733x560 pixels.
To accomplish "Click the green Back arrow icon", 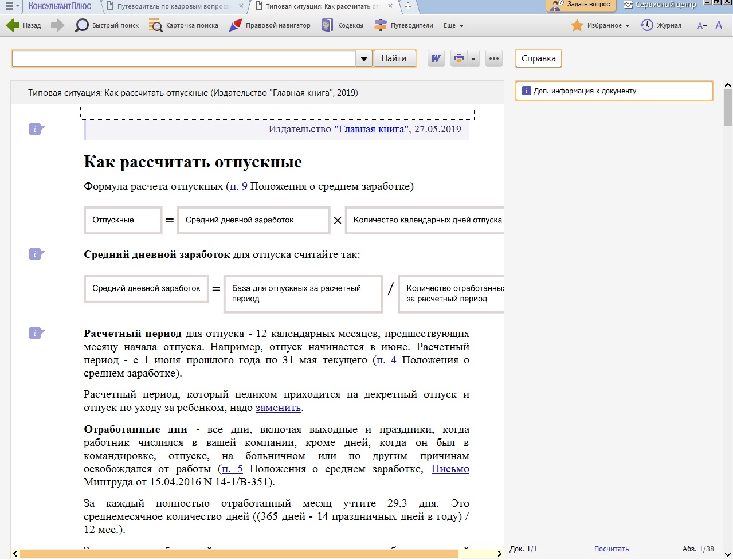I will click(13, 25).
